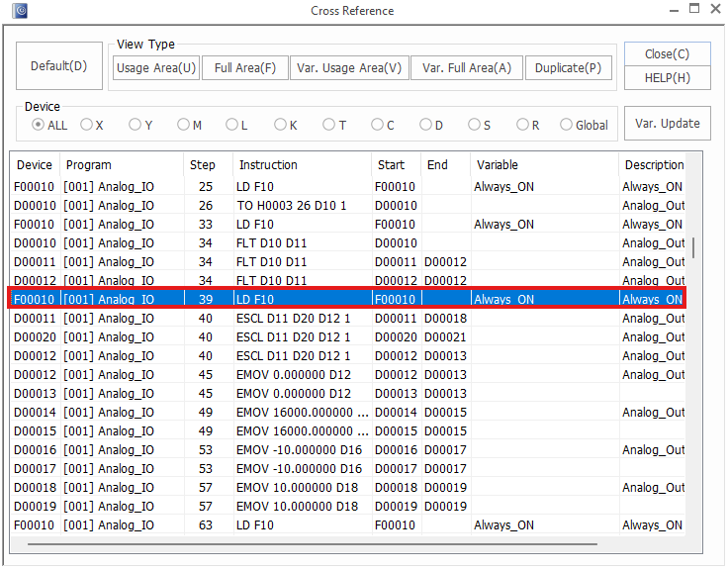The image size is (728, 570).
Task: Click the Close(C) button
Action: [668, 54]
